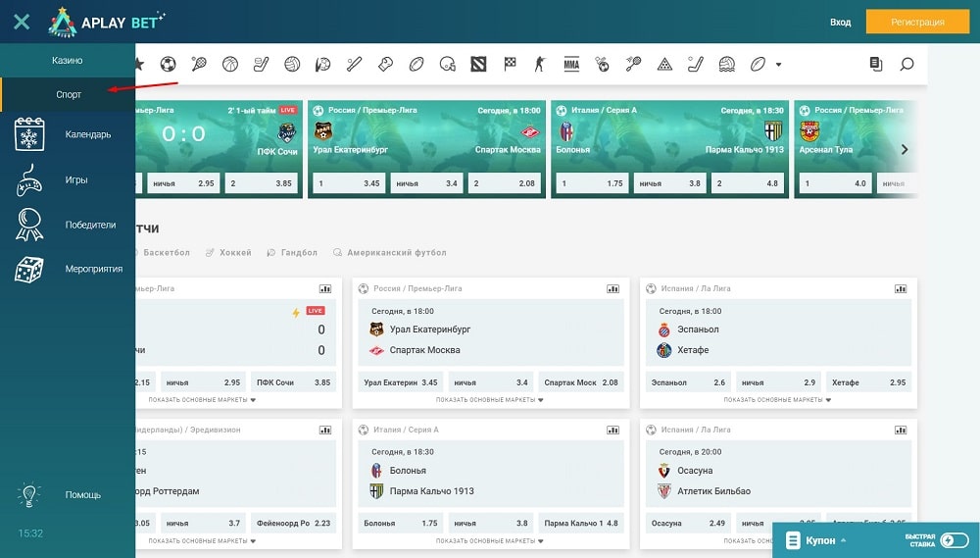Screen dimensions: 980x558
Task: Filter matches by Гандбол tab
Action: 292,253
